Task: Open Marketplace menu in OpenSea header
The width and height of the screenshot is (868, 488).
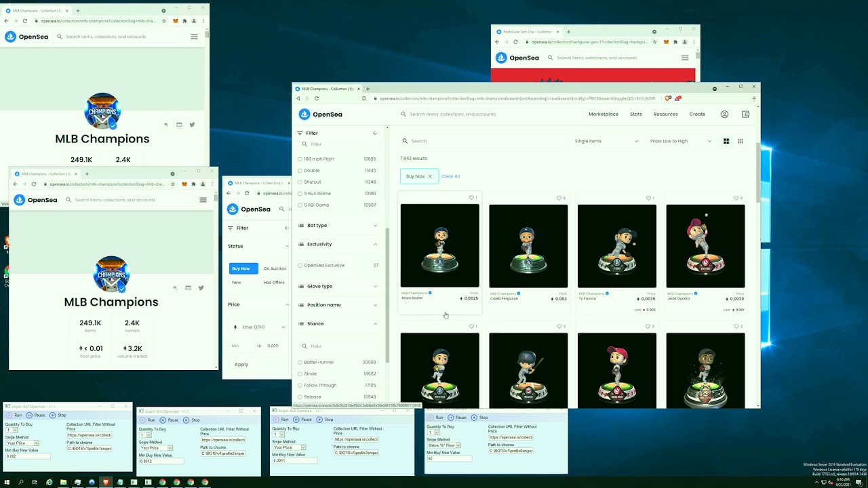Action: pos(604,115)
